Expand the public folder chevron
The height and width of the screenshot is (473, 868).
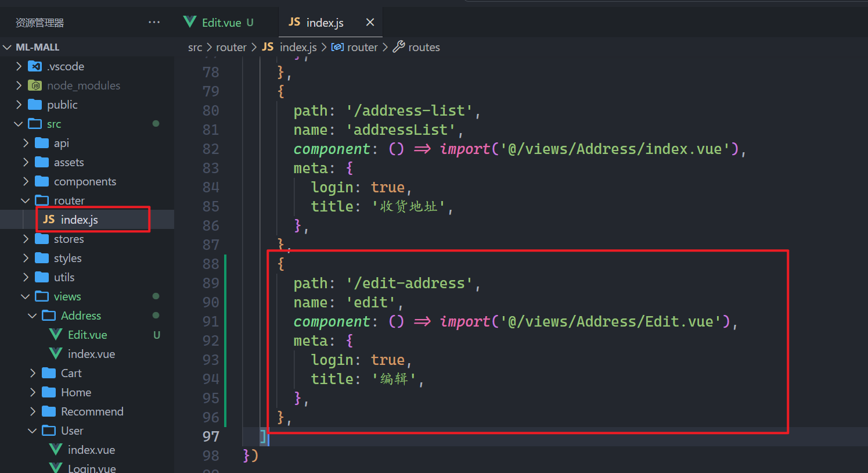click(19, 105)
